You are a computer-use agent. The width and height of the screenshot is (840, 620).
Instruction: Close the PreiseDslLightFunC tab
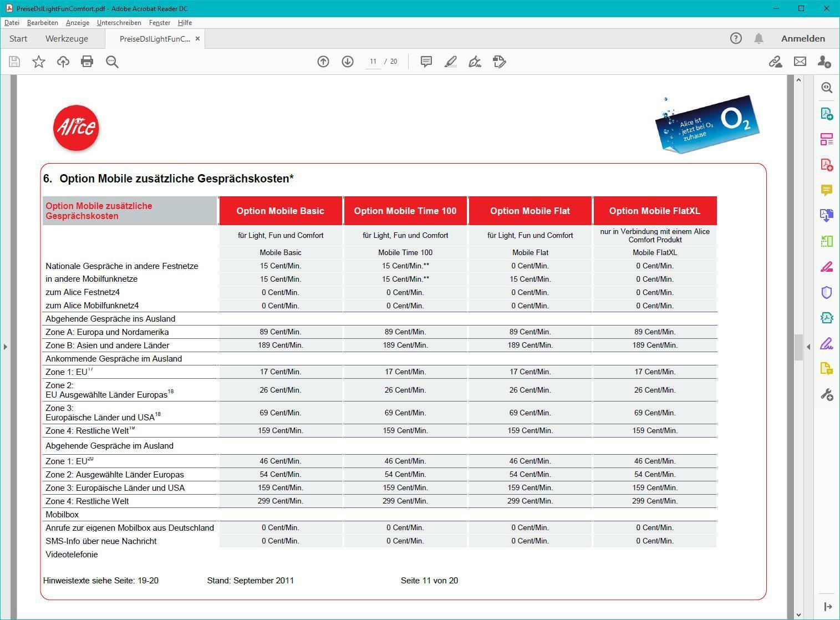[197, 39]
